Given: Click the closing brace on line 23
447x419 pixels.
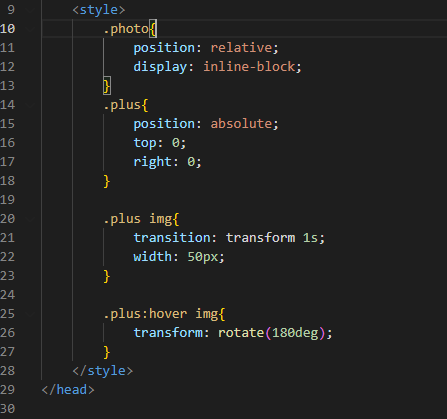Looking at the screenshot, I should [x=107, y=276].
